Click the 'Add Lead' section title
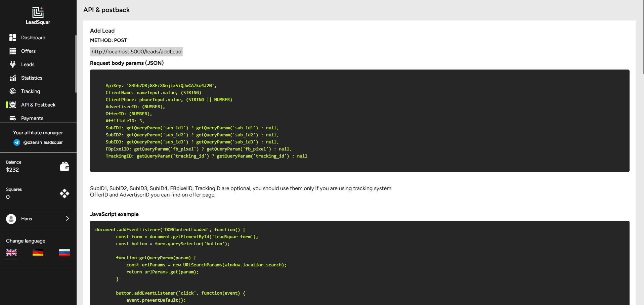 click(102, 31)
